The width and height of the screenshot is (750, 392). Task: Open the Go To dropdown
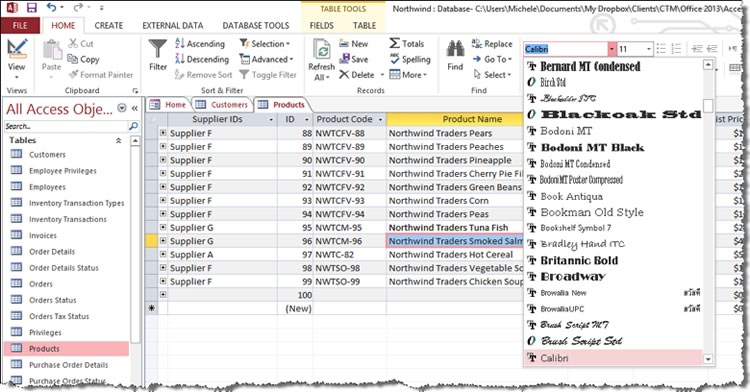point(492,59)
